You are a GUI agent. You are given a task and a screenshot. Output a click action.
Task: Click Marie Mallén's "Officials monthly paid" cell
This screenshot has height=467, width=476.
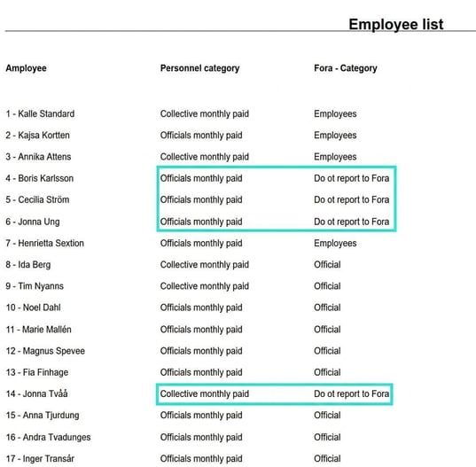pyautogui.click(x=201, y=330)
